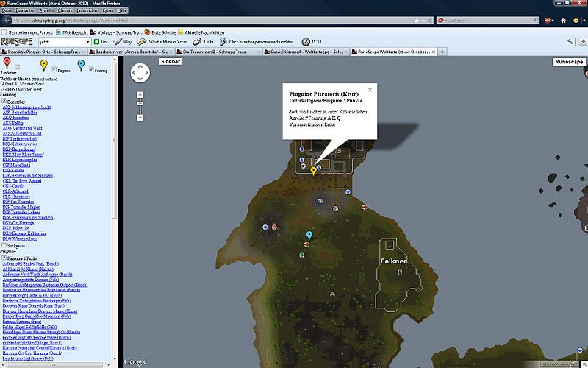
Task: Open the 'AKQ-Piscatoris' fairy ring link
Action: pyautogui.click(x=18, y=117)
